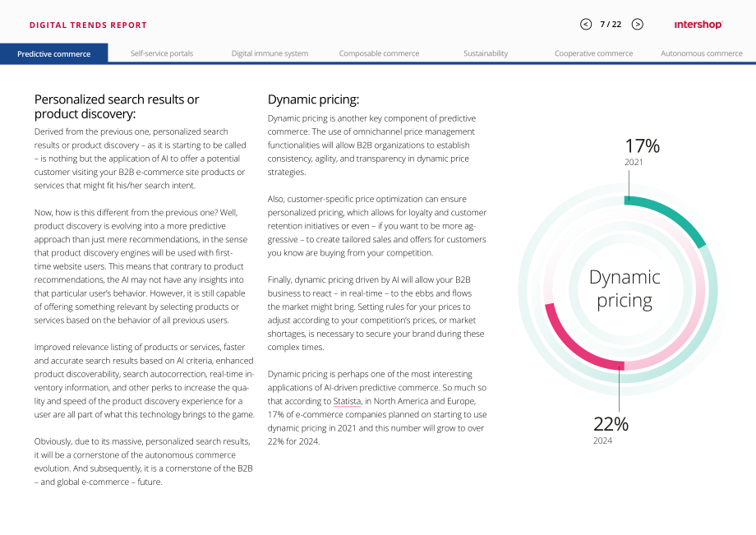
Task: Switch to the Sustainability tab
Action: tap(486, 53)
